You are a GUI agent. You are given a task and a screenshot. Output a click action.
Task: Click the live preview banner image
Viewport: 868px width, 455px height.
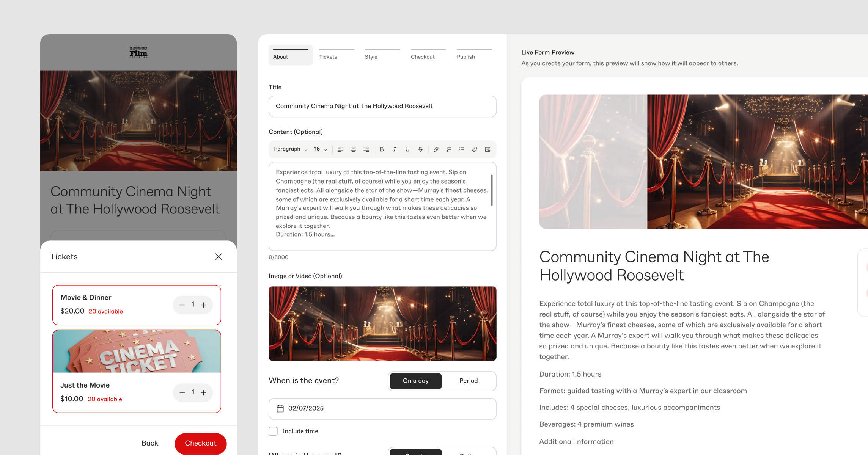[x=703, y=162]
